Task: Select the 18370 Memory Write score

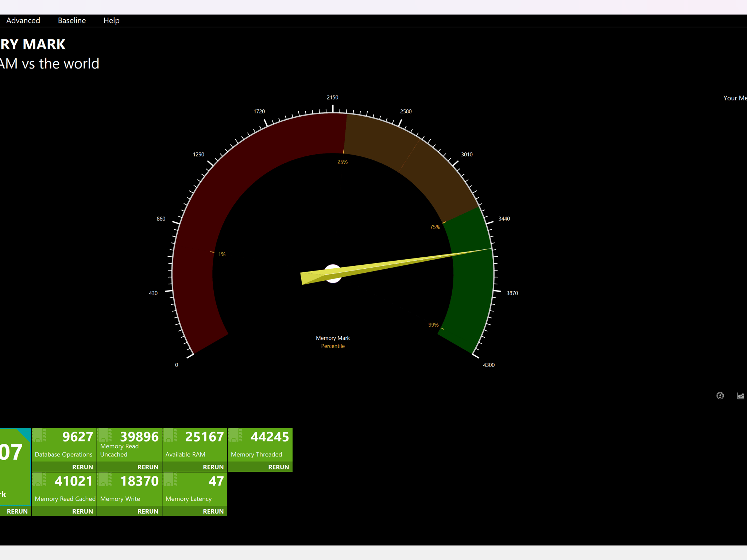Action: tap(139, 481)
